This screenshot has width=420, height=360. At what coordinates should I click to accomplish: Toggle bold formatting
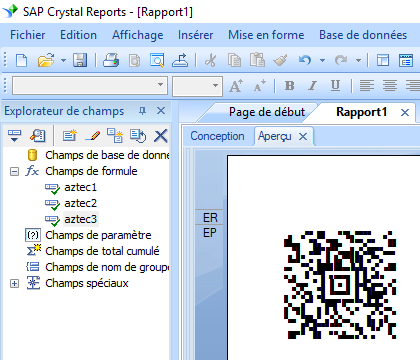point(290,86)
